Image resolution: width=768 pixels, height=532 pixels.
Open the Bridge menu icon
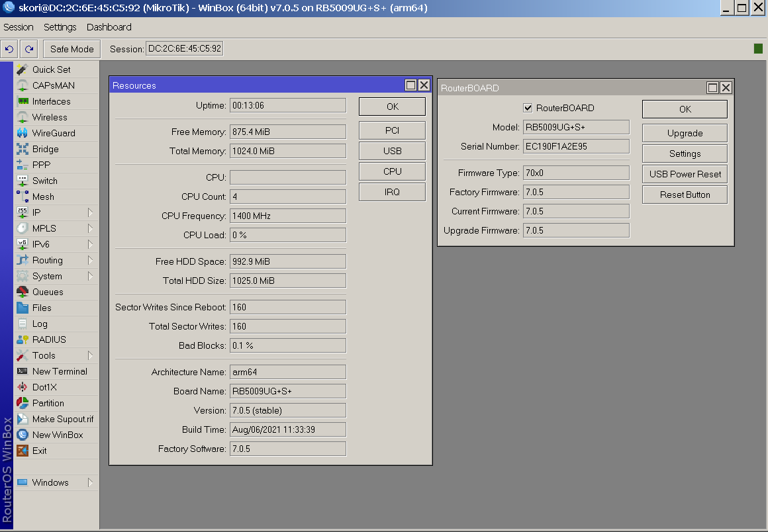pyautogui.click(x=23, y=150)
